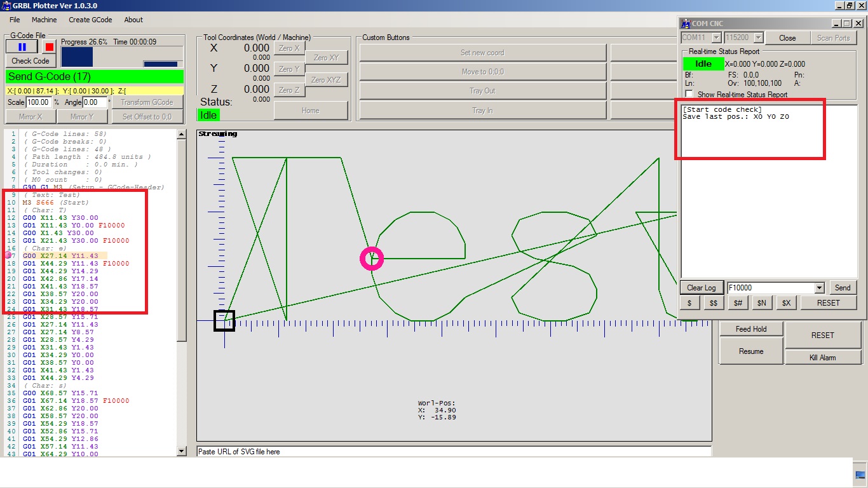Screen dimensions: 868x488
Task: Click the Tray In custom button
Action: (483, 111)
